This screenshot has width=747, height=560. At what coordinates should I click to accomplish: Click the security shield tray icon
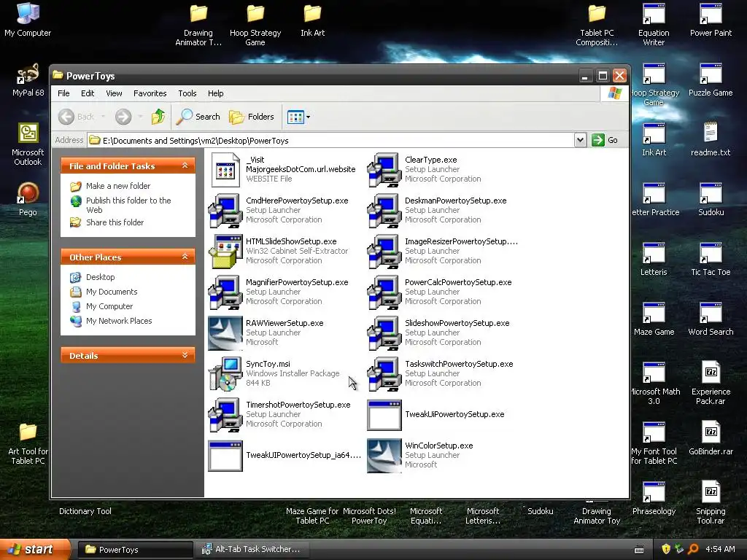pos(666,549)
